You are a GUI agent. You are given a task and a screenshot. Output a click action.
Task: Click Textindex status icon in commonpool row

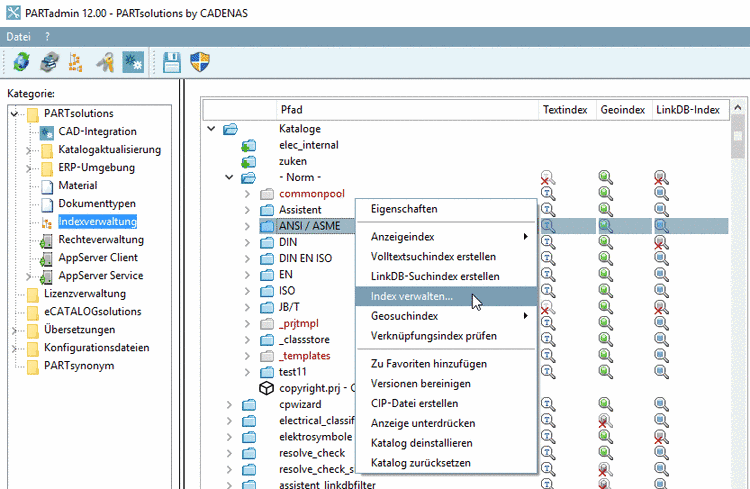click(548, 193)
